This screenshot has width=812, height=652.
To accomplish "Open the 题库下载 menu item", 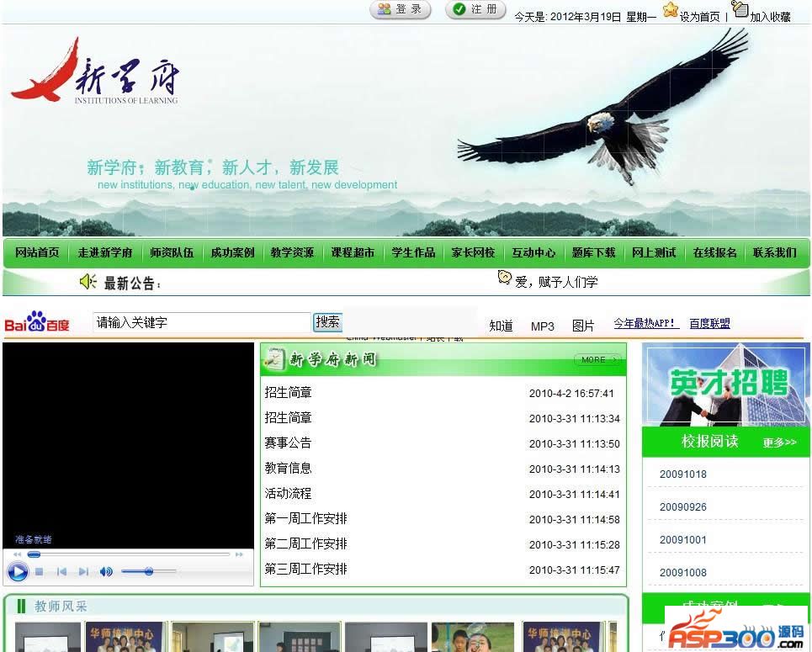I will coord(594,252).
